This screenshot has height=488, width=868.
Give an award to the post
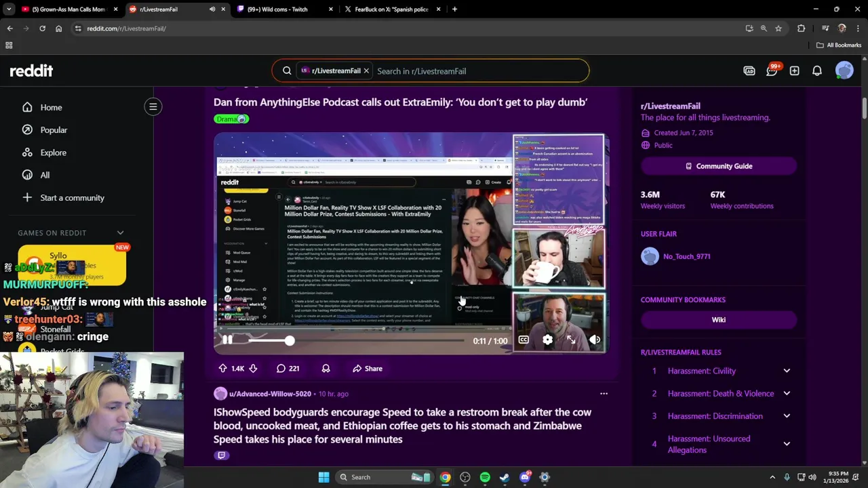(x=325, y=369)
